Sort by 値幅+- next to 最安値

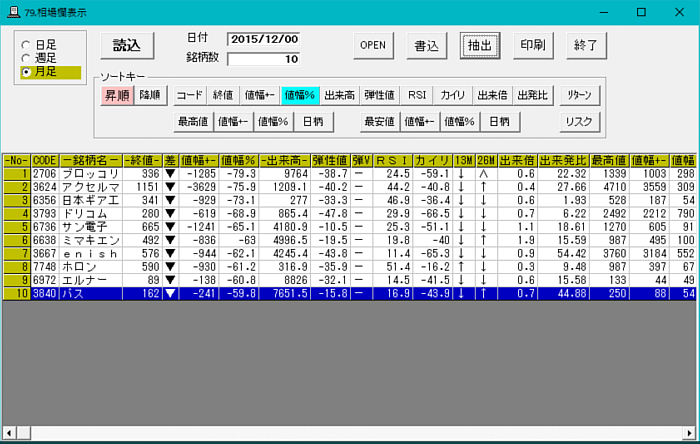[x=419, y=122]
